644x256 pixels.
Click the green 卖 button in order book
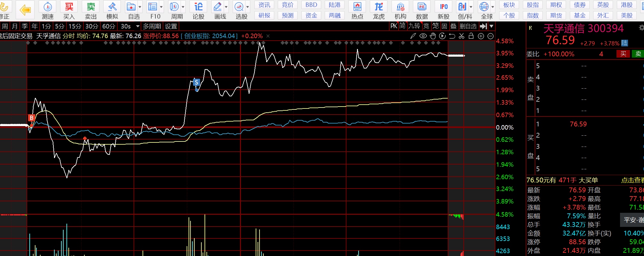click(x=638, y=54)
